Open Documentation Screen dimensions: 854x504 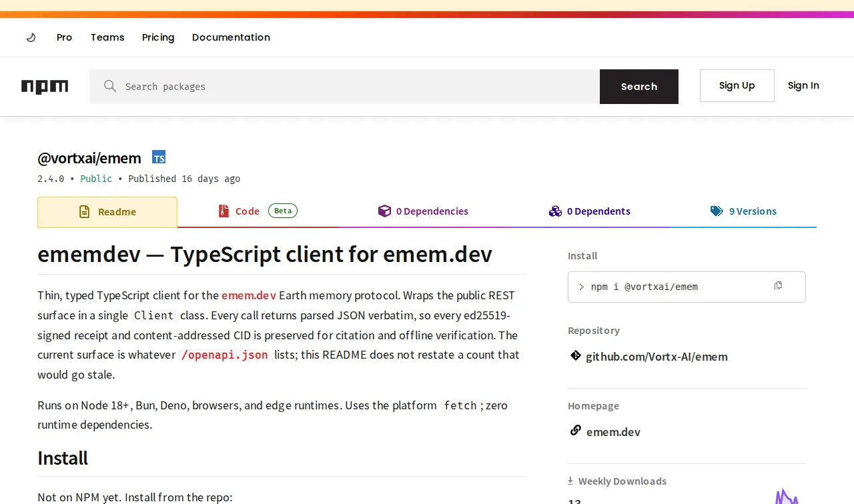(x=231, y=37)
